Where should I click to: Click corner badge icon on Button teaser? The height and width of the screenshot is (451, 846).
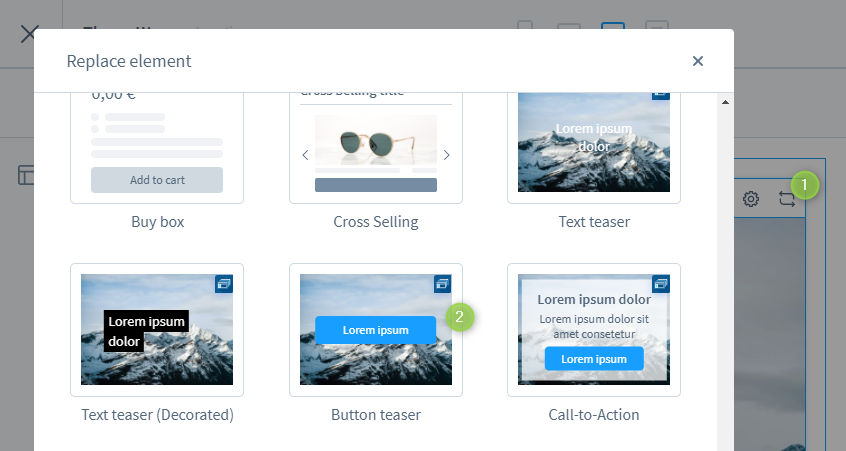pos(442,284)
